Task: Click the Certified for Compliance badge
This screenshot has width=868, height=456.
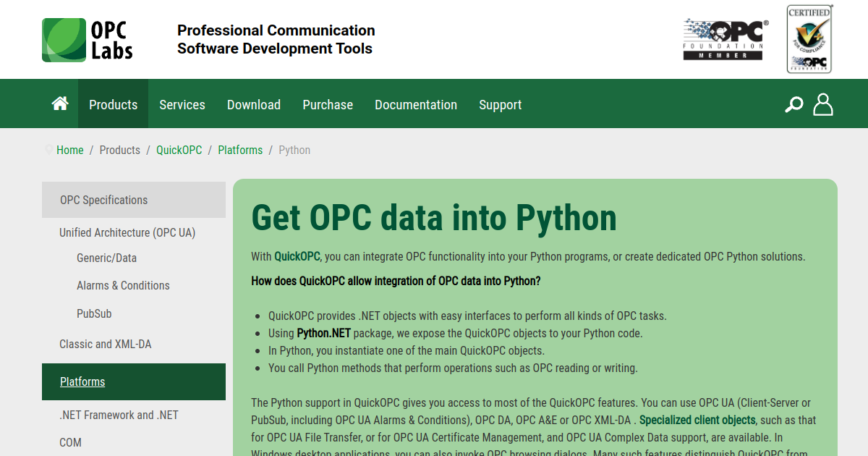Action: (x=809, y=39)
